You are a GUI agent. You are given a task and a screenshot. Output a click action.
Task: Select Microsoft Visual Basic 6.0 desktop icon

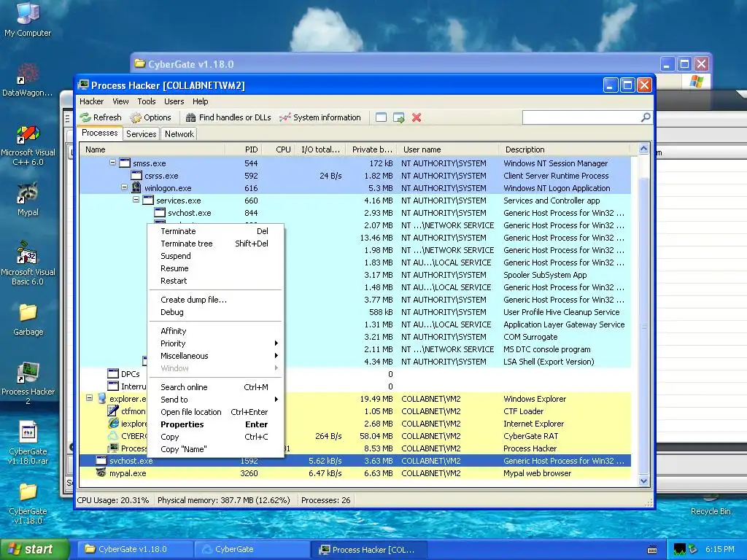click(28, 264)
